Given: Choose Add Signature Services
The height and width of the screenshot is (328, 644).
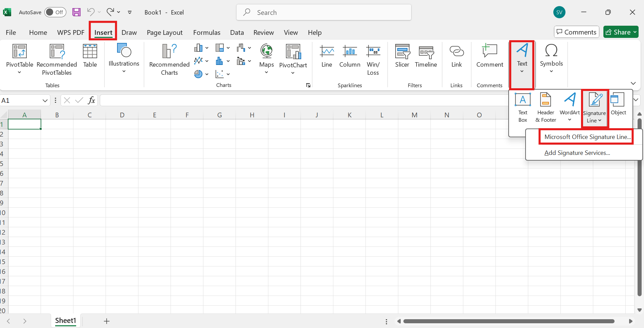Looking at the screenshot, I should click(577, 153).
